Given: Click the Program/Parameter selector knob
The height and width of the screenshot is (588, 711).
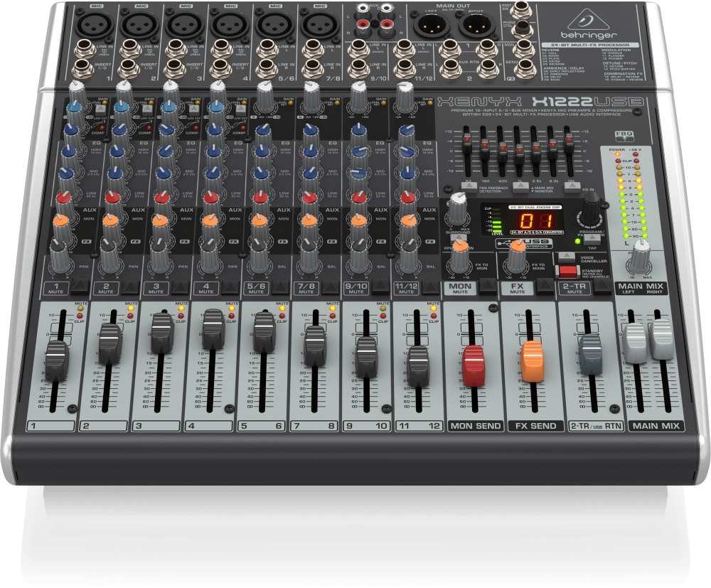Looking at the screenshot, I should (x=590, y=210).
